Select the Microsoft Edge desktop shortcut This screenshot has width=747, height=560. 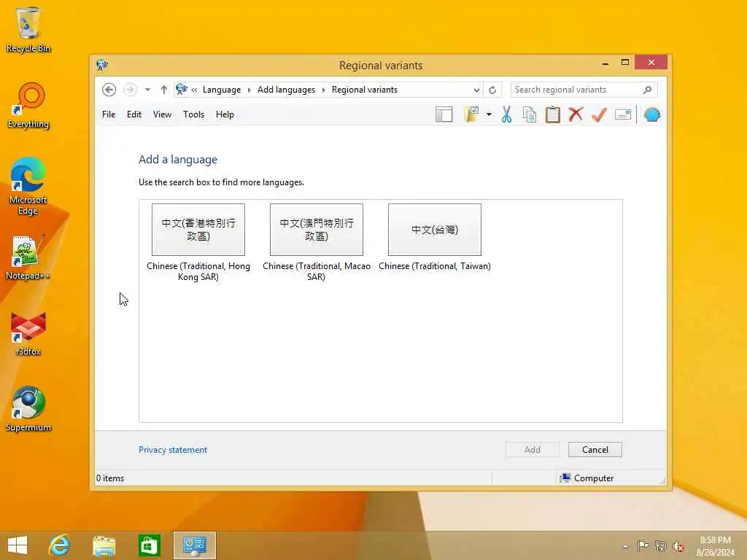(x=28, y=186)
